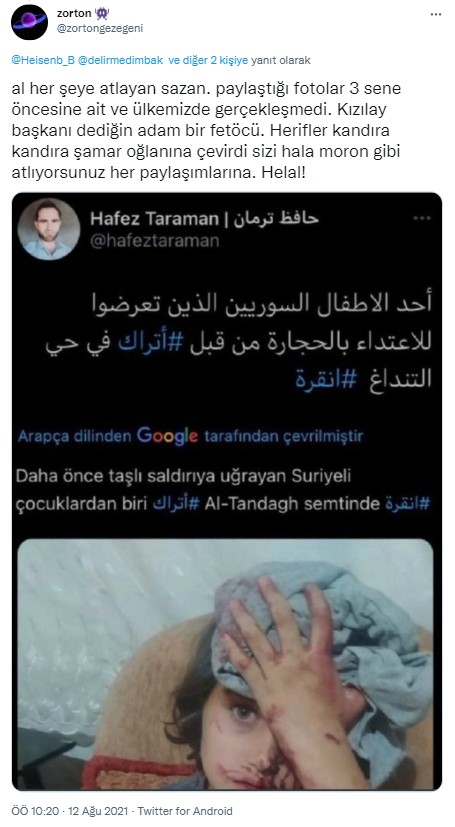Click the 'Twitter for Android' source link
The height and width of the screenshot is (827, 455).
point(185,811)
